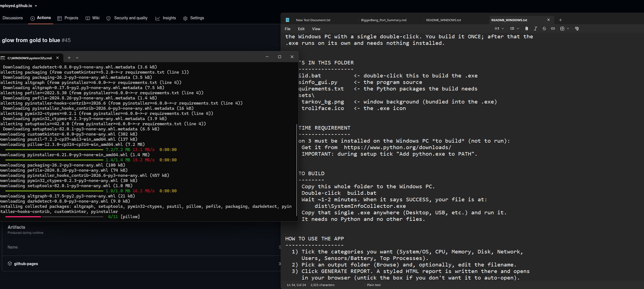644x289 pixels.
Task: Click the Artifacts section heading
Action: point(16,227)
